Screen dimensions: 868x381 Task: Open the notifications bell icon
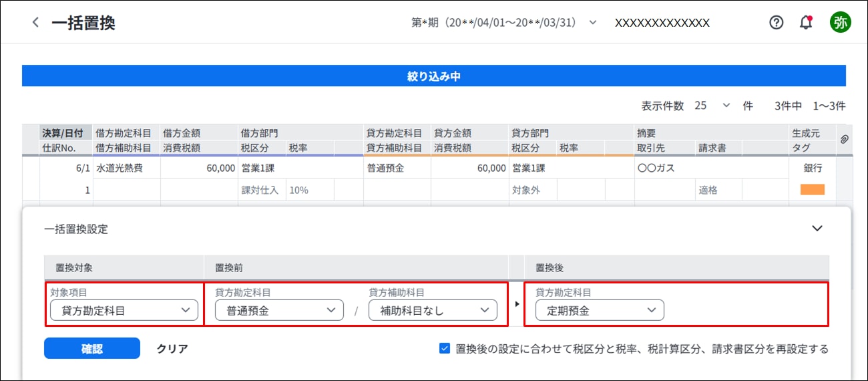point(807,22)
